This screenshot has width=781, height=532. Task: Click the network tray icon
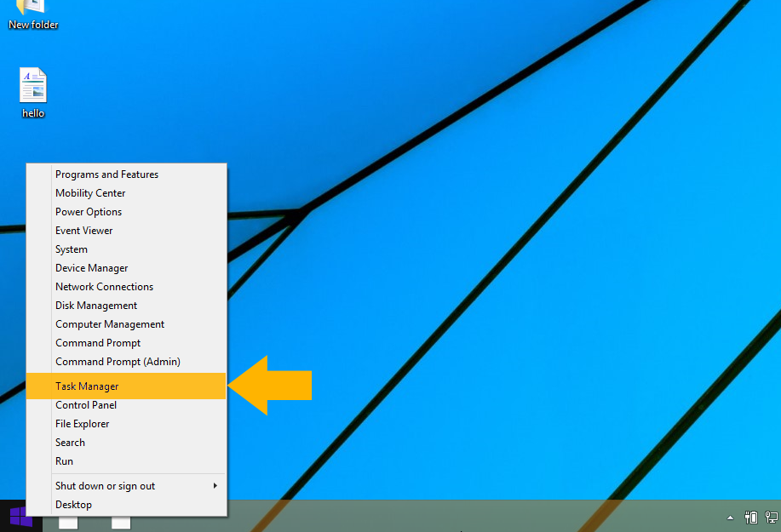(x=772, y=518)
